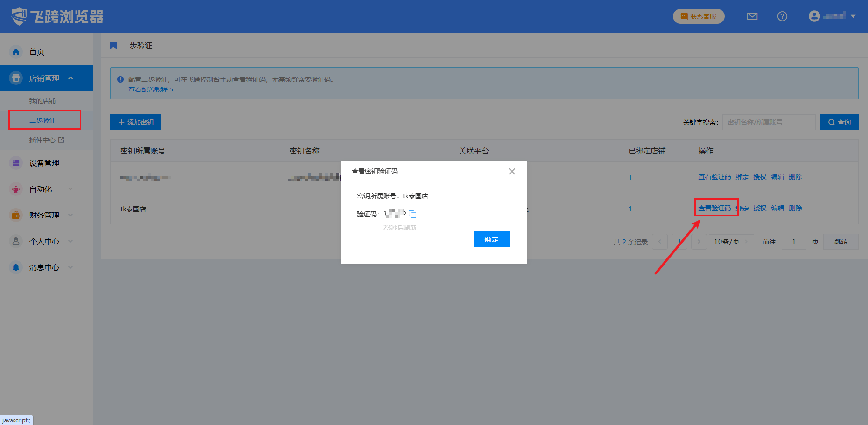This screenshot has width=868, height=425.
Task: Select 我的店铺 in the sidebar submenu
Action: (x=42, y=101)
